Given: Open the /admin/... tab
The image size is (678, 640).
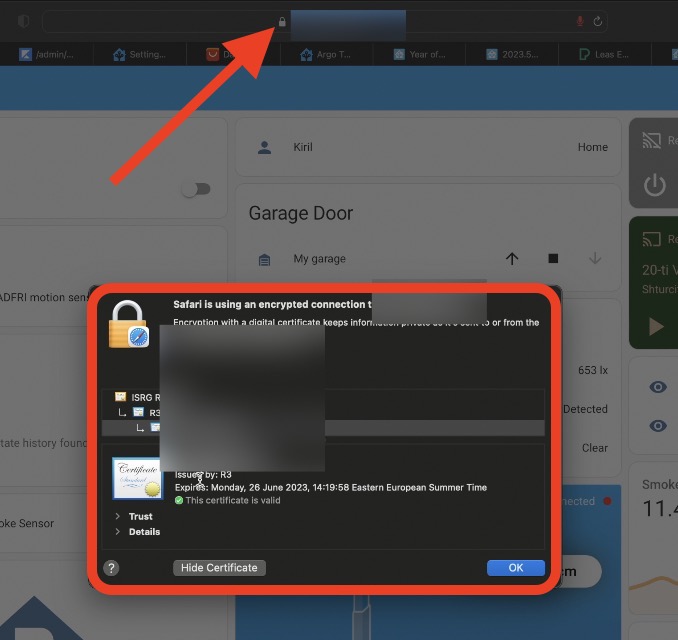Looking at the screenshot, I should click(x=47, y=54).
